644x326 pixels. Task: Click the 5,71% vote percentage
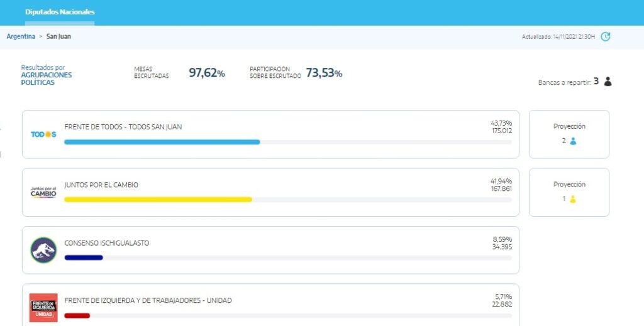click(x=504, y=296)
